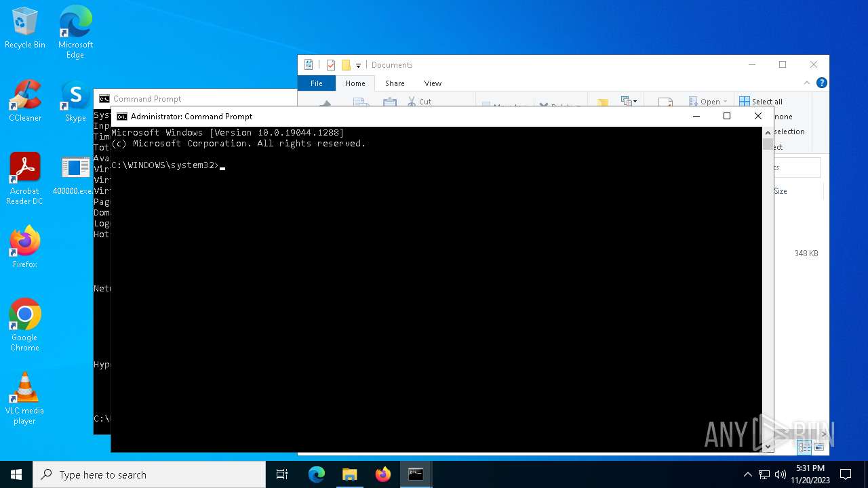The height and width of the screenshot is (488, 868).
Task: Launch Edge from the taskbar
Action: (x=317, y=474)
